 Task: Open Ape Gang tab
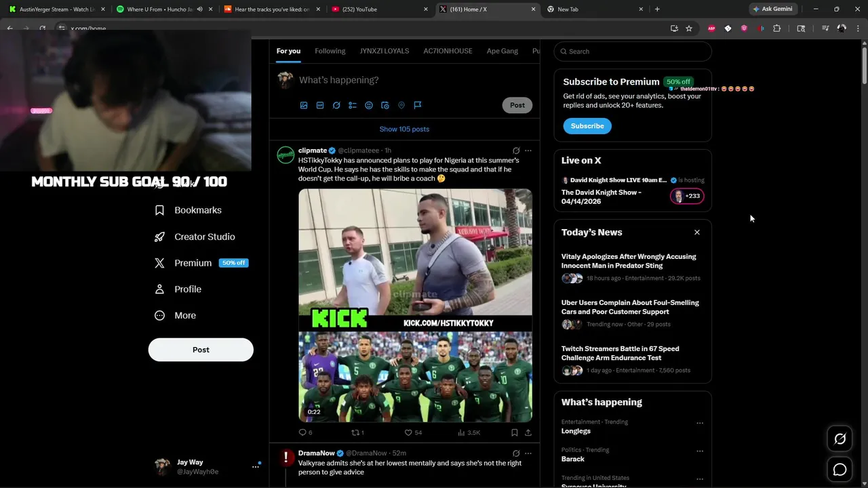pyautogui.click(x=502, y=51)
